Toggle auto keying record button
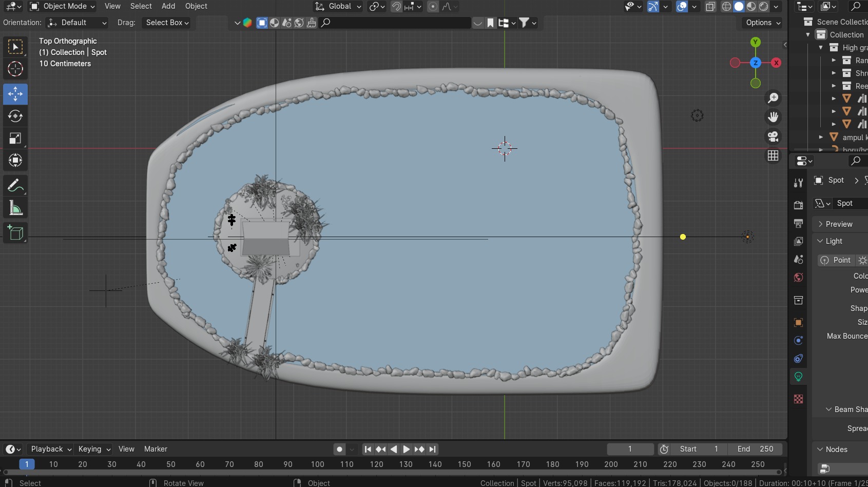Image resolution: width=868 pixels, height=487 pixels. click(339, 449)
